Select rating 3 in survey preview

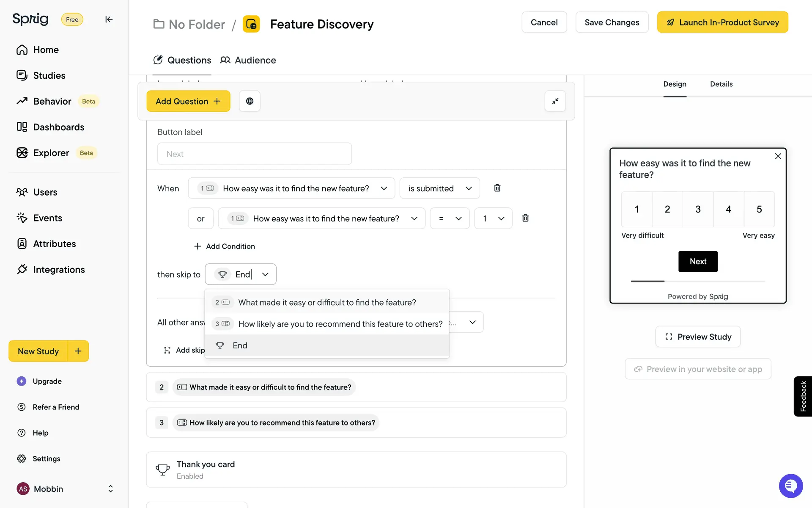698,209
